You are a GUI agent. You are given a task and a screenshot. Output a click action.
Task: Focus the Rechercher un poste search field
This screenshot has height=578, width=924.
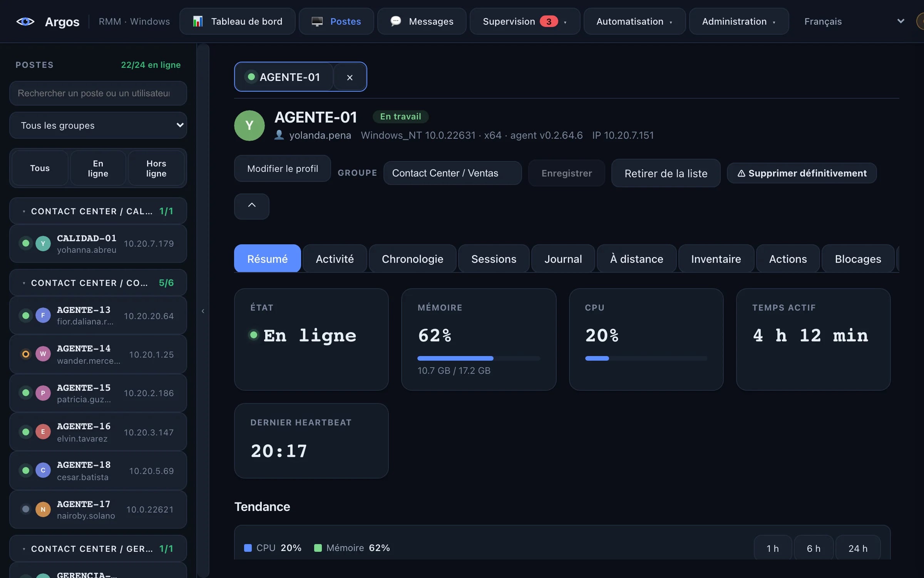click(98, 93)
